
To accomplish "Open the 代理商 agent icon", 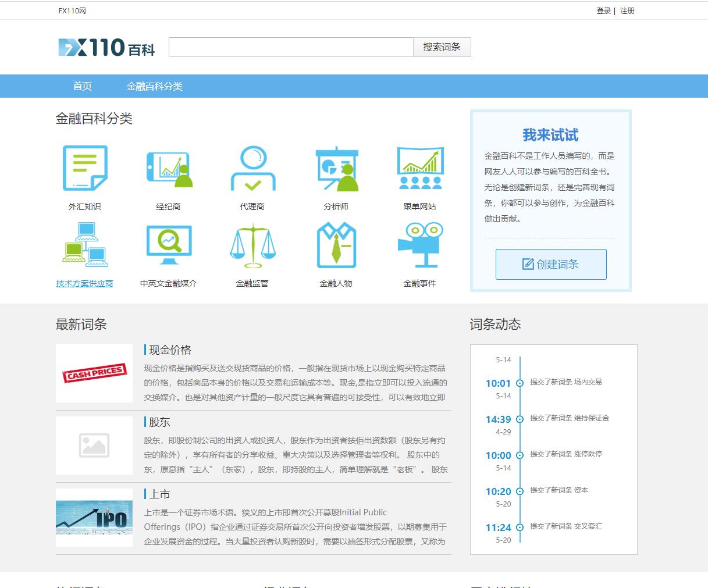I will (252, 168).
